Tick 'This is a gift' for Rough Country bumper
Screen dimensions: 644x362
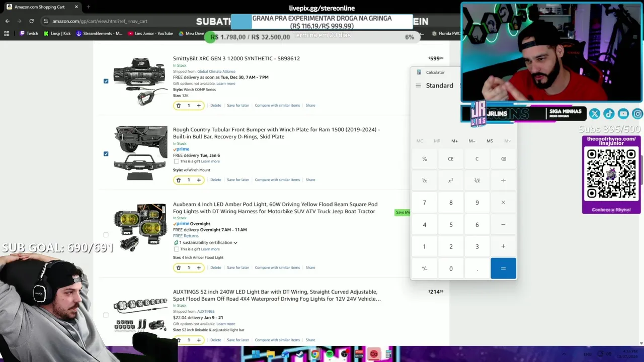click(x=176, y=161)
